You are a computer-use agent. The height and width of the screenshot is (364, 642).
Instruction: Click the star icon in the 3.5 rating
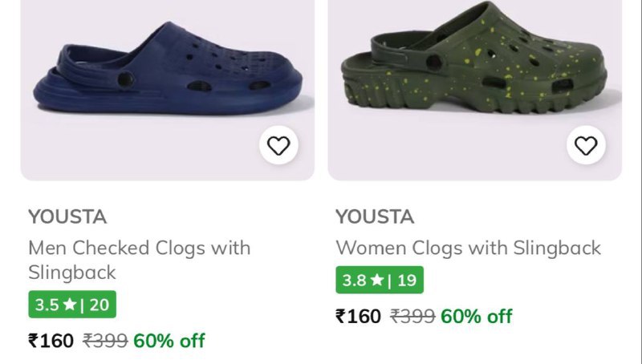pyautogui.click(x=70, y=305)
